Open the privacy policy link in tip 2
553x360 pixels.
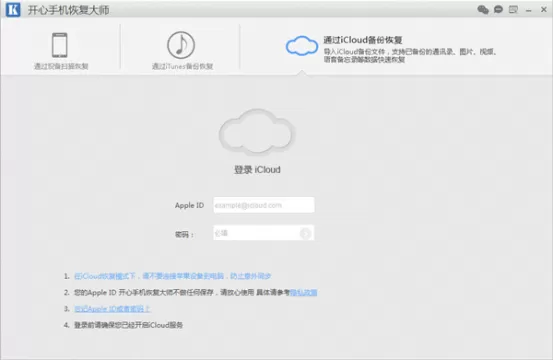tap(303, 292)
